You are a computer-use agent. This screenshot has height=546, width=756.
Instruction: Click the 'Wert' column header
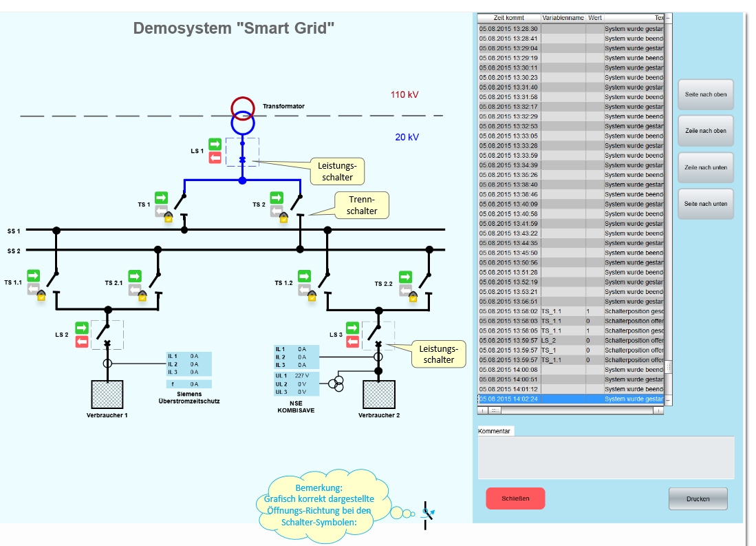click(x=594, y=18)
